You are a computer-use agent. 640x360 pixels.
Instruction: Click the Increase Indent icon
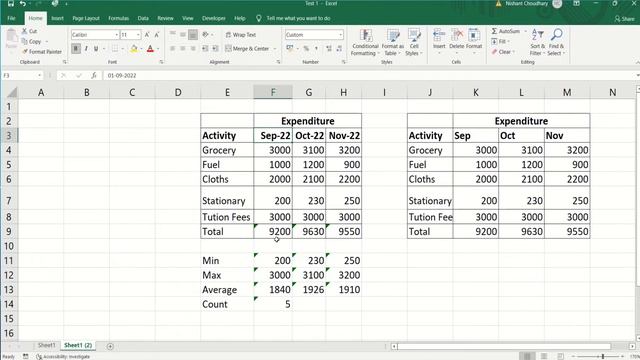[215, 49]
